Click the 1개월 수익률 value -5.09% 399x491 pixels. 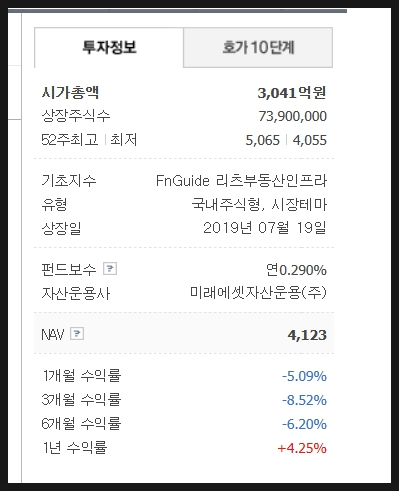pos(304,376)
